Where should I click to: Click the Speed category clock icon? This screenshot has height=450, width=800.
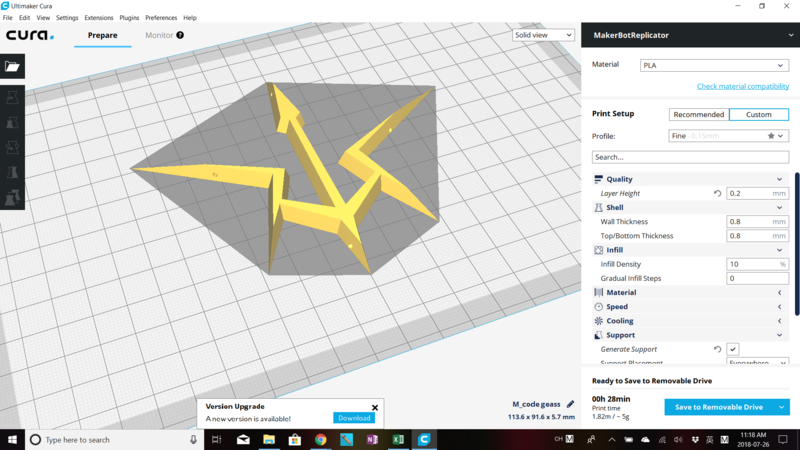tap(598, 307)
